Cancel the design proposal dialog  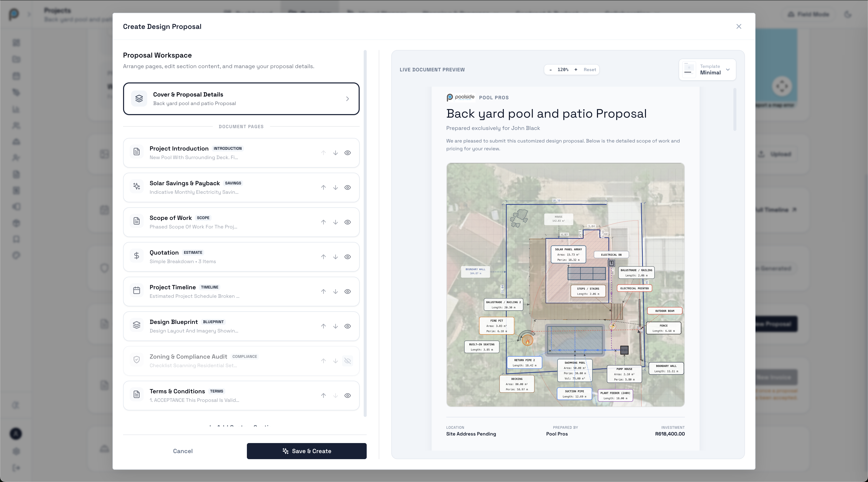183,451
